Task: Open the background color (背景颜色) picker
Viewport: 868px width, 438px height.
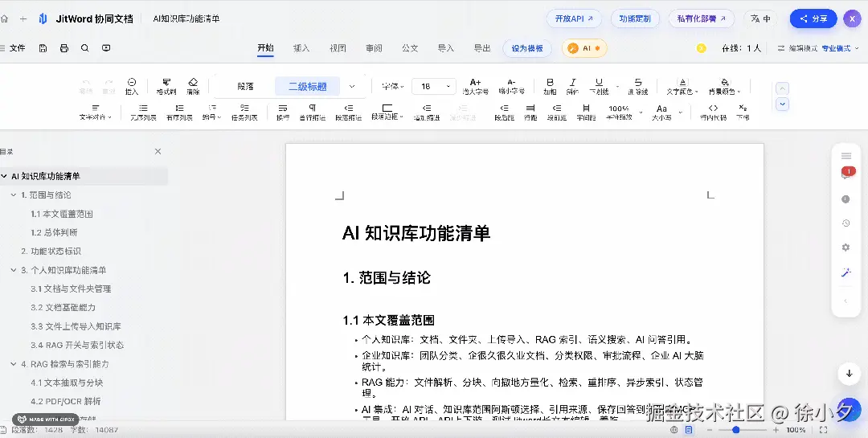Action: 725,86
